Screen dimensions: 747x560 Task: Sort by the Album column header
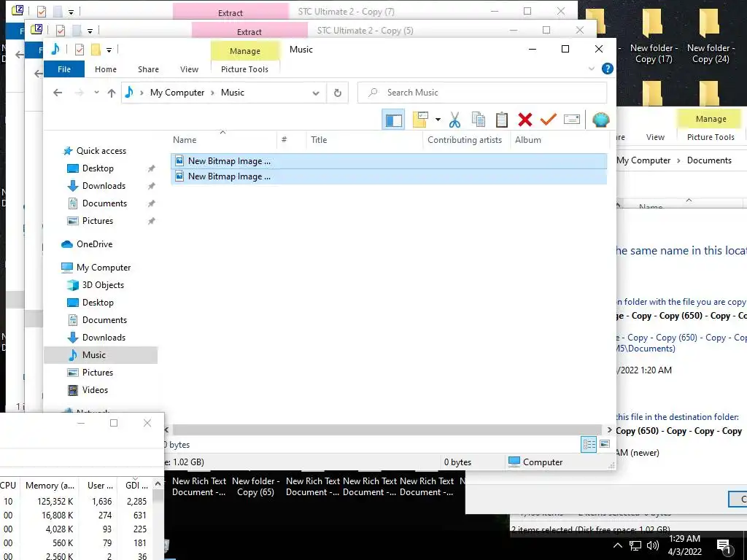click(x=528, y=139)
